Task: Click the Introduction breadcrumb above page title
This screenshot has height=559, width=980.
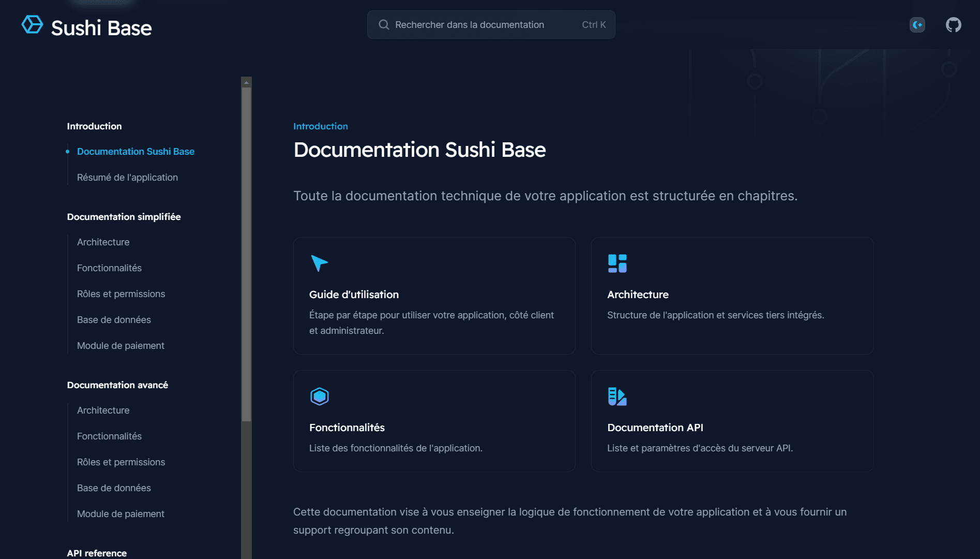Action: point(320,126)
